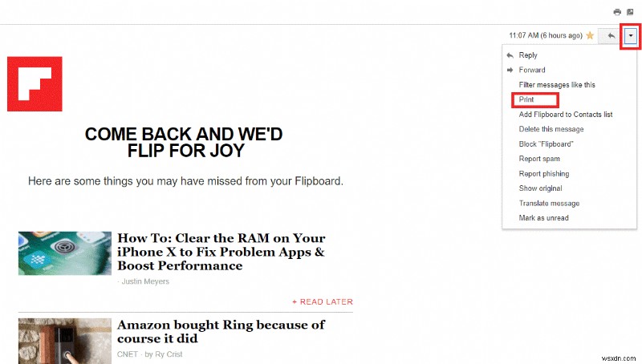Select Forward from the dropdown menu

click(x=531, y=70)
